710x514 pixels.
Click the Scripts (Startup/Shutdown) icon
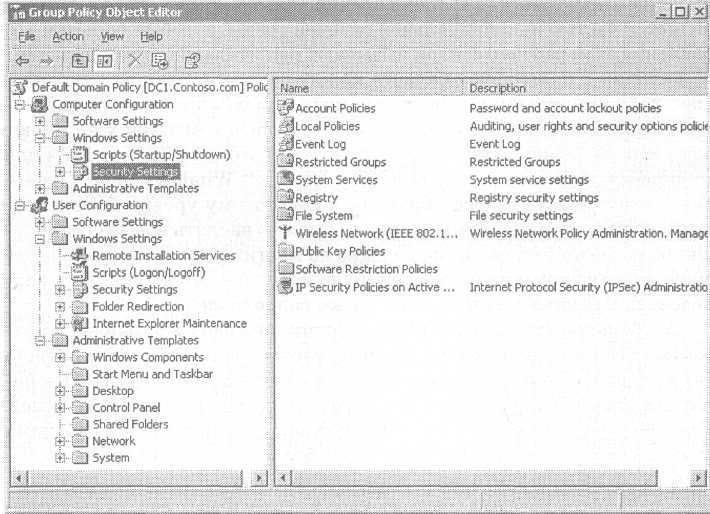(x=80, y=155)
